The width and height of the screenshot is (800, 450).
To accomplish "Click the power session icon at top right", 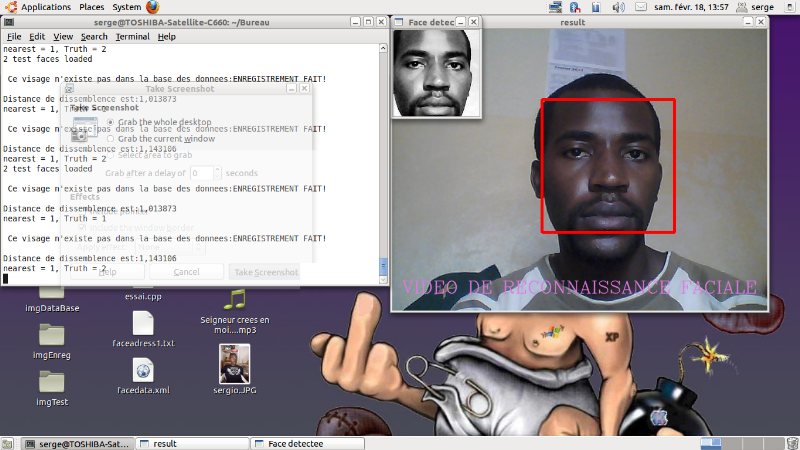I will pos(790,7).
